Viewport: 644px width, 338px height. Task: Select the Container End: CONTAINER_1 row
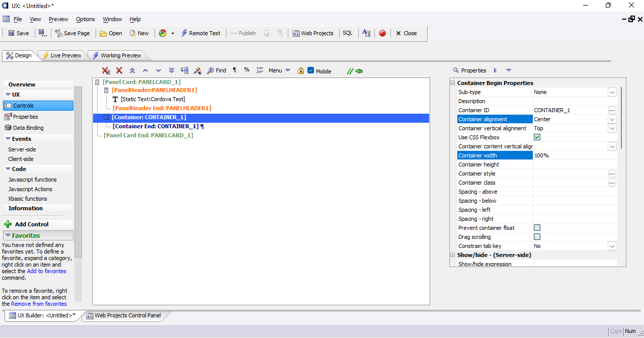(261, 126)
